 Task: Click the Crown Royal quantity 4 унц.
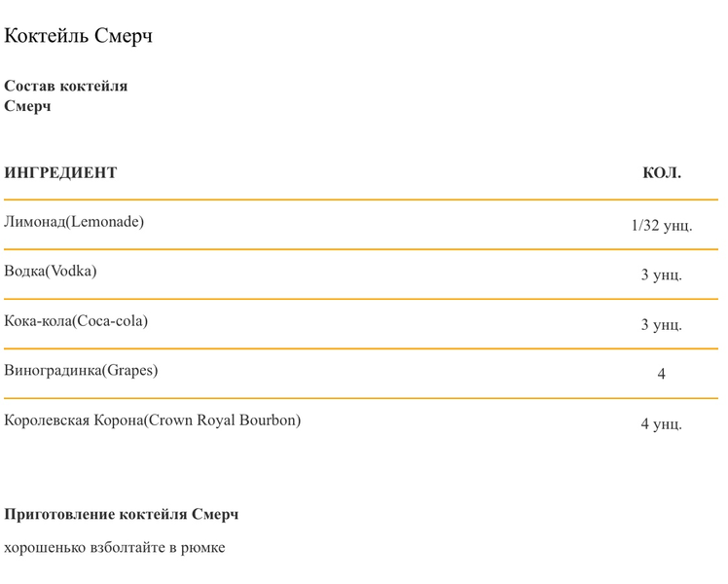pyautogui.click(x=662, y=423)
